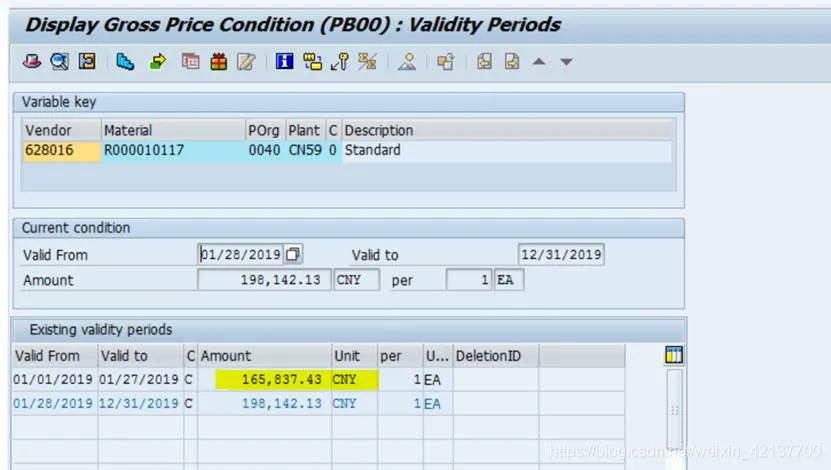Click the hat header icon in toolbar
This screenshot has height=470, width=831.
pyautogui.click(x=32, y=61)
